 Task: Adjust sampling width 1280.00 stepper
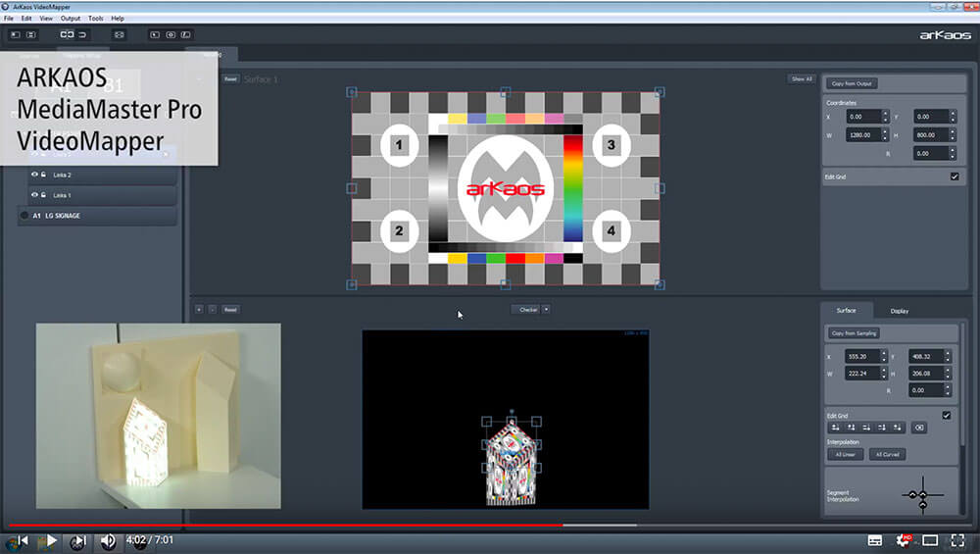pyautogui.click(x=885, y=134)
